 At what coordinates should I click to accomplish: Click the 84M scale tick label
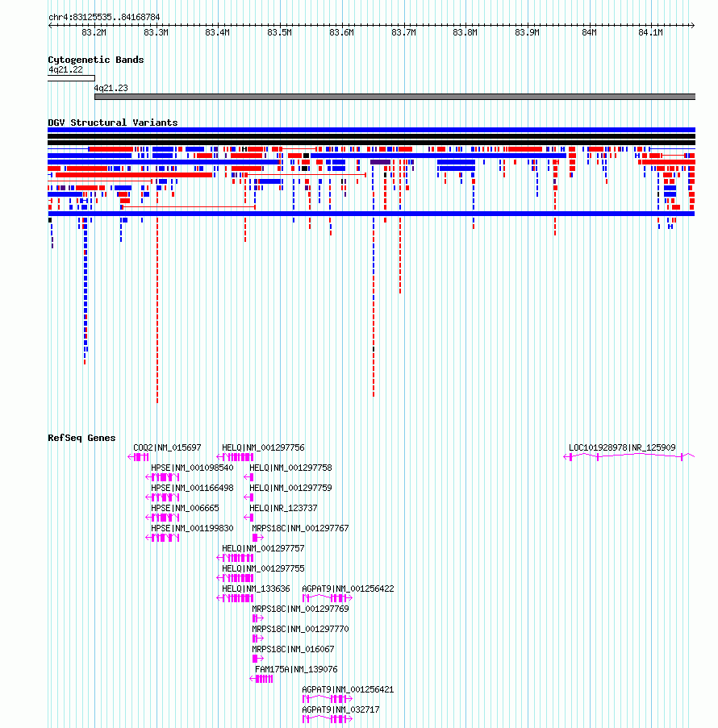pos(589,32)
